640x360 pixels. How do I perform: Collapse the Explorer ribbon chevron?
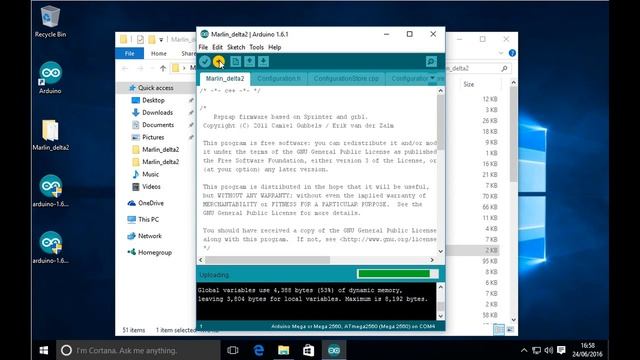pos(501,53)
